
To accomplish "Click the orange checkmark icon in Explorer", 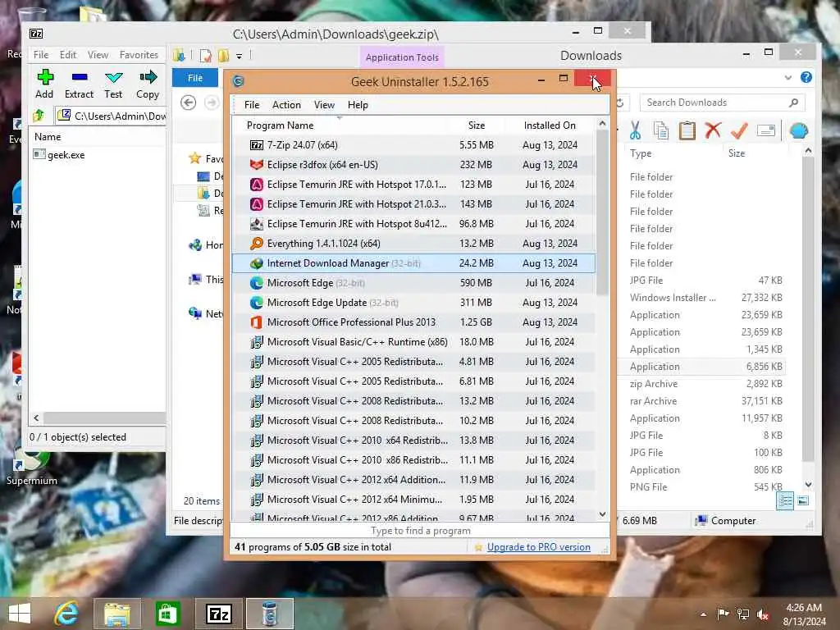I will point(739,130).
